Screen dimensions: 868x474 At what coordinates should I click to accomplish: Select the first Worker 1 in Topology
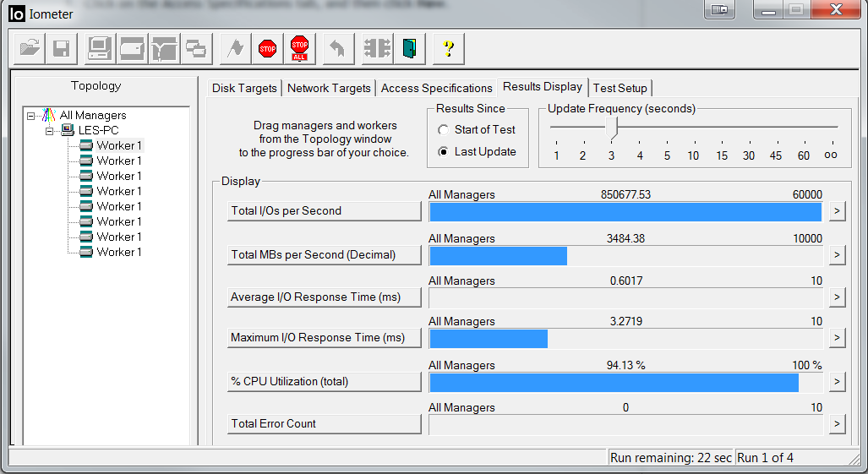118,145
